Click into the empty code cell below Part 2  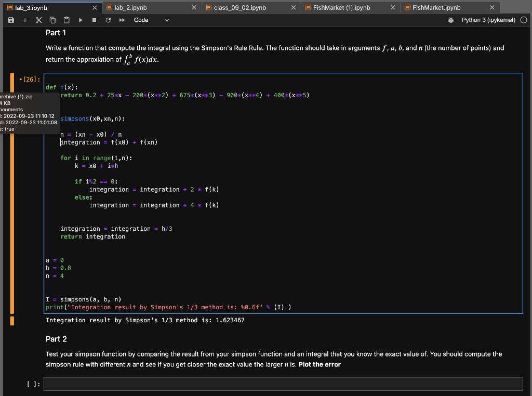(x=283, y=384)
